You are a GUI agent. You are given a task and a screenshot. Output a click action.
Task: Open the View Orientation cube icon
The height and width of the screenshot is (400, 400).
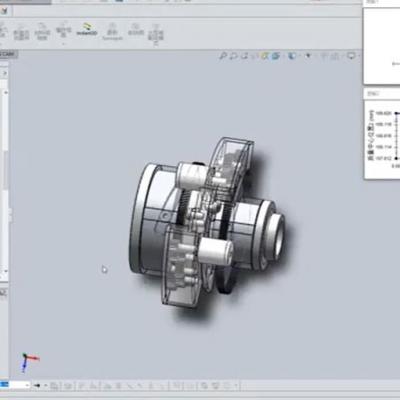275,56
